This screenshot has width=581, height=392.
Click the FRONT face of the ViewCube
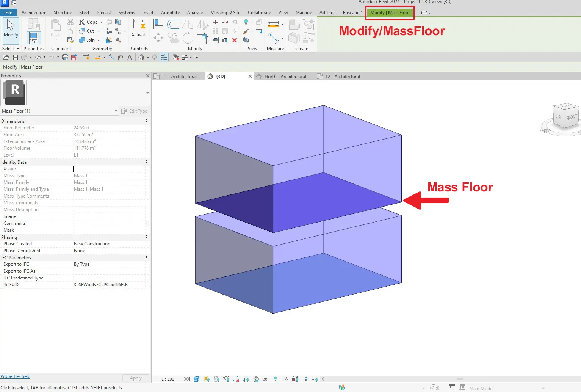pyautogui.click(x=571, y=118)
